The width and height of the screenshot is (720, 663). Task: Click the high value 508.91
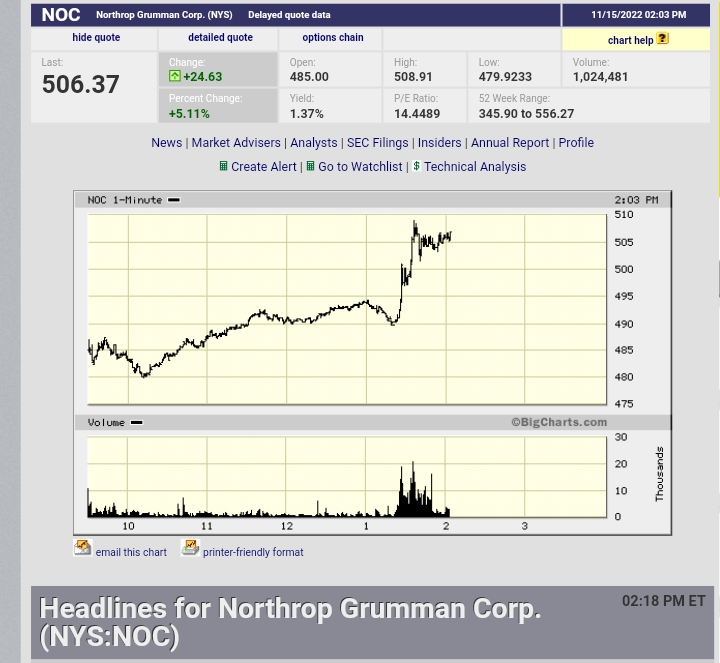(x=413, y=77)
